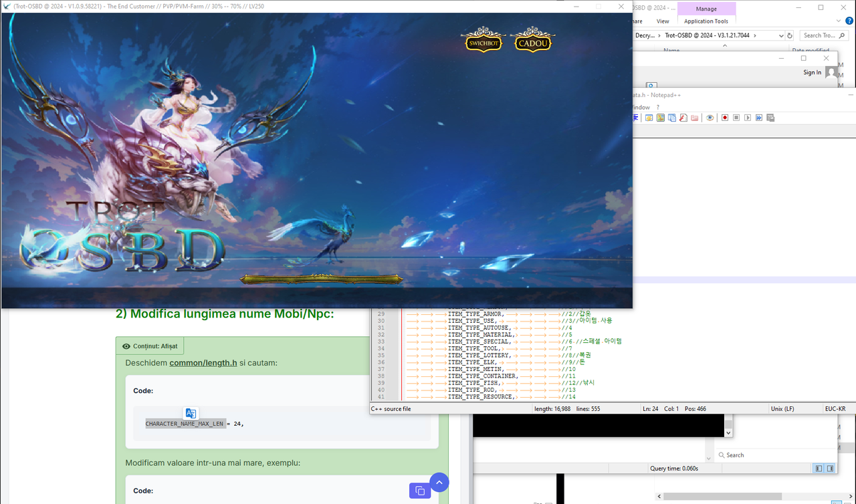Click the blue help icon in File Explorer
Viewport: 856px width, 504px height.
coord(849,21)
